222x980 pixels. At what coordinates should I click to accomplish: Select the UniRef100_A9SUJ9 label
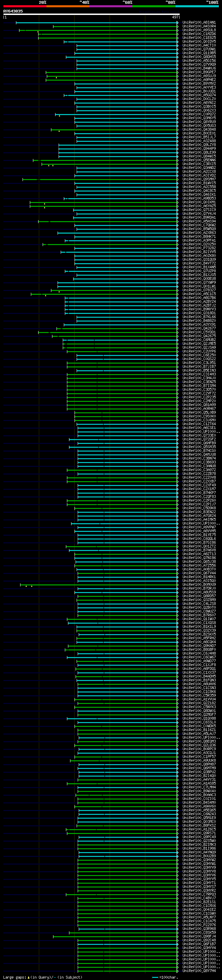pyautogui.click(x=199, y=76)
